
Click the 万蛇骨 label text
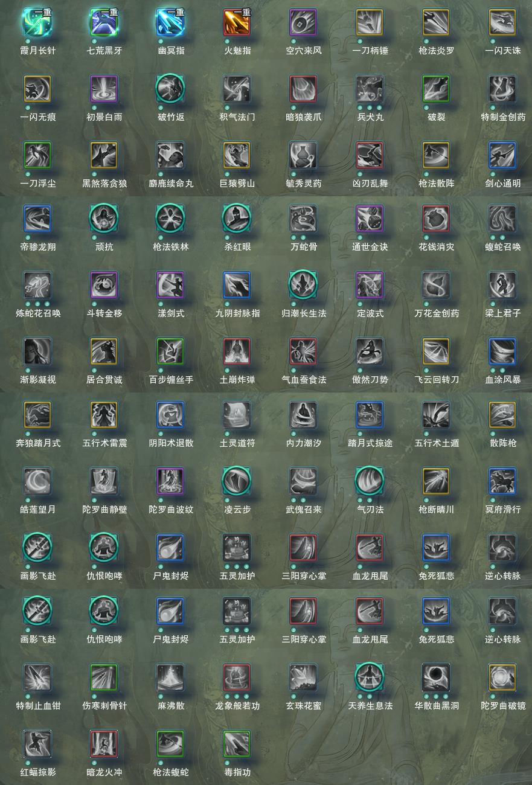coord(303,246)
